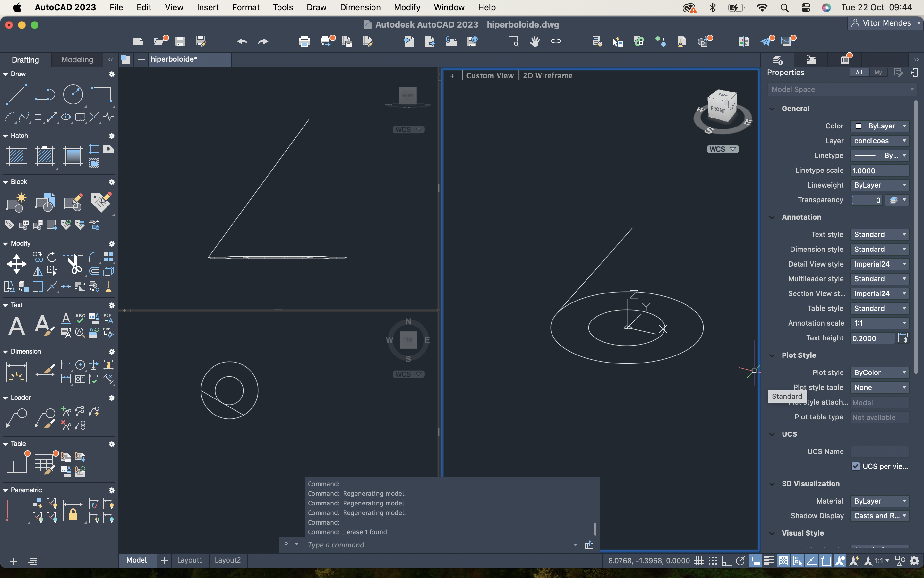Image resolution: width=924 pixels, height=578 pixels.
Task: Toggle the Grid display in status bar
Action: point(699,561)
